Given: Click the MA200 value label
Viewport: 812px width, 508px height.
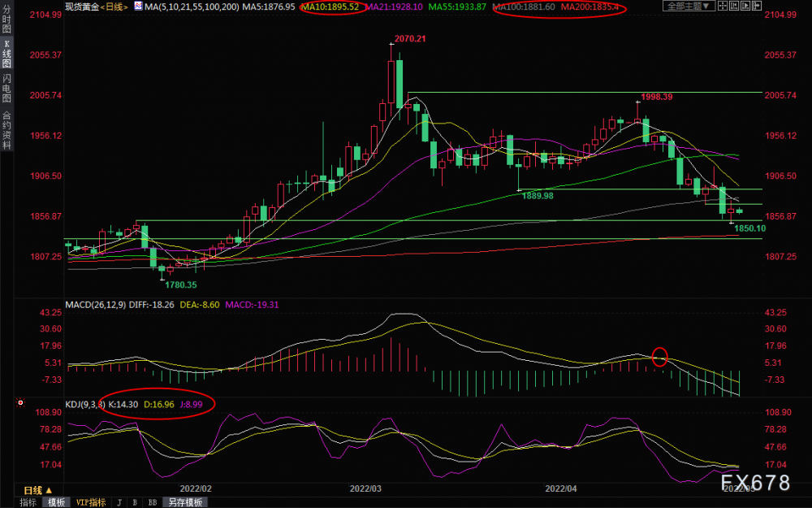Looking at the screenshot, I should click(x=590, y=7).
